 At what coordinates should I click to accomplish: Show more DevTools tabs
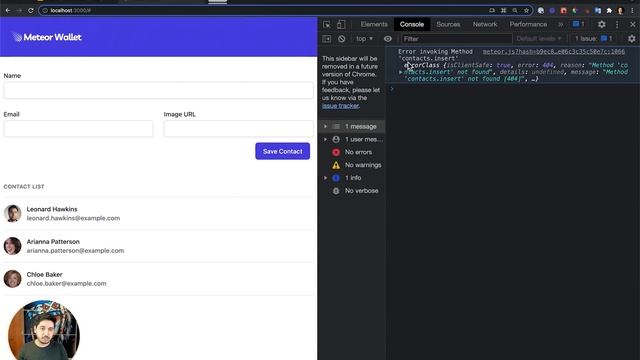point(560,24)
